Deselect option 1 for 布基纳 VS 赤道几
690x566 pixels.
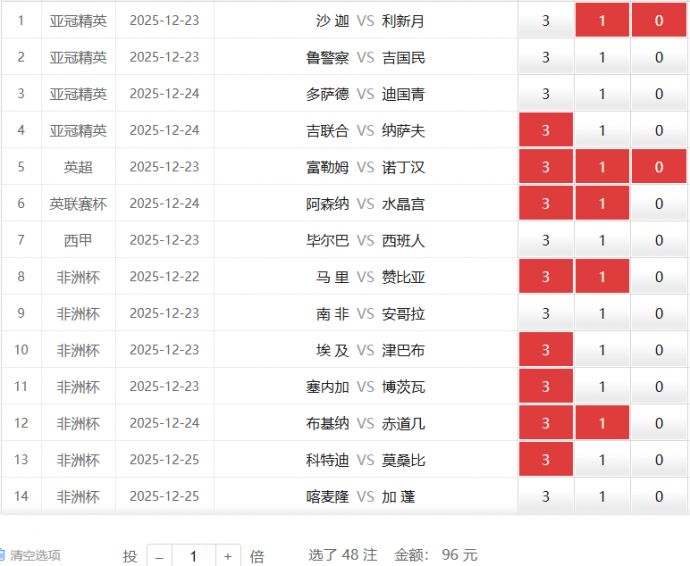point(602,424)
